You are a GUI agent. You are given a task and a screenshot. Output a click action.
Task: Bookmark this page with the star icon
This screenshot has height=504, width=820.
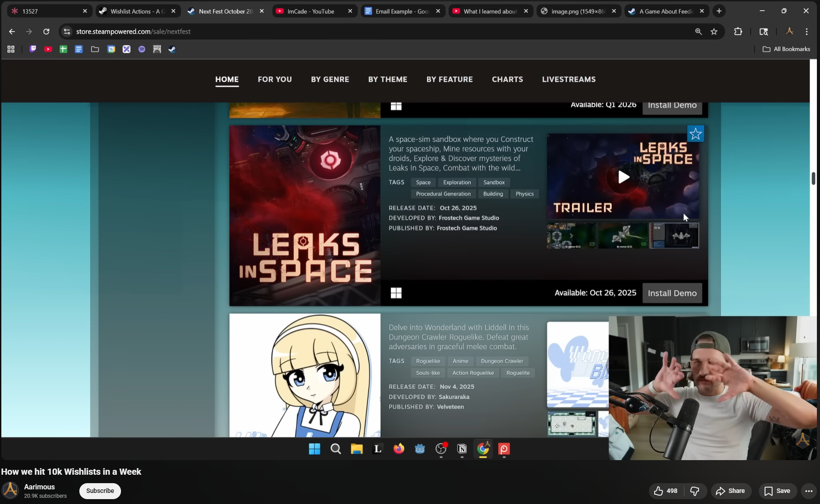click(714, 31)
